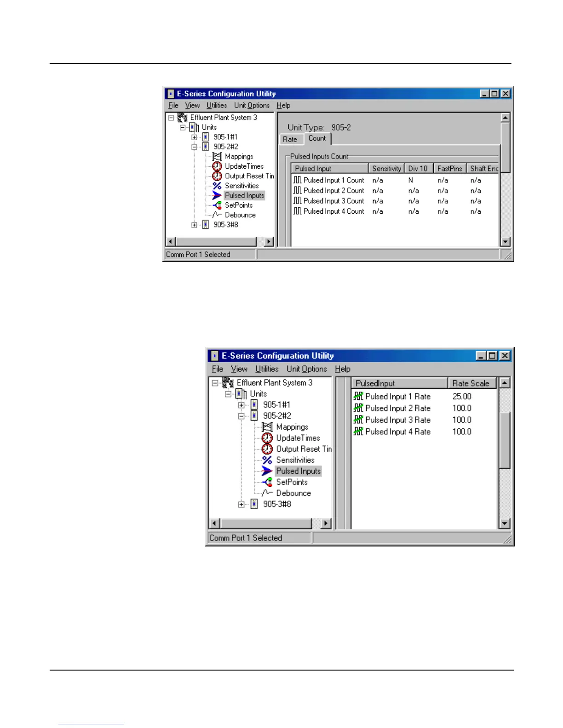Click Effluent Plant System icon in upper window
Viewport: 563px width, 728px height.
tap(183, 117)
